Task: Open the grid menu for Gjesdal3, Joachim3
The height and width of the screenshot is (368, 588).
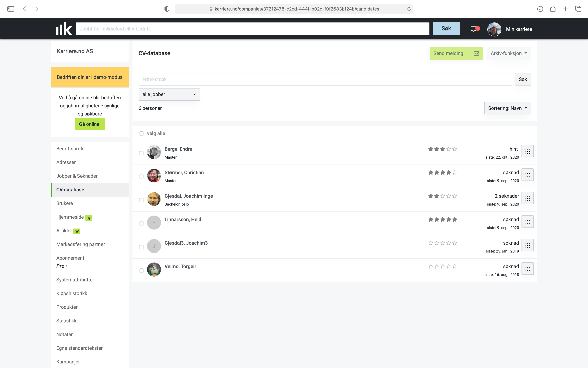Action: (527, 245)
